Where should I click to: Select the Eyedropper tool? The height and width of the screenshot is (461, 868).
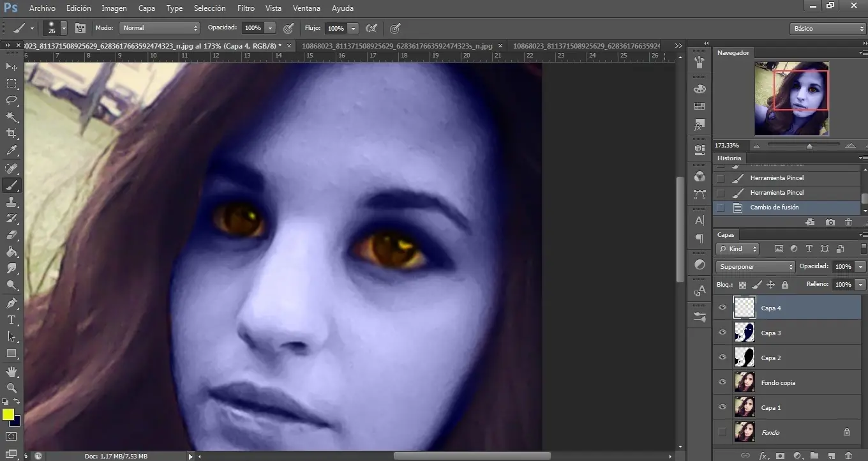11,151
